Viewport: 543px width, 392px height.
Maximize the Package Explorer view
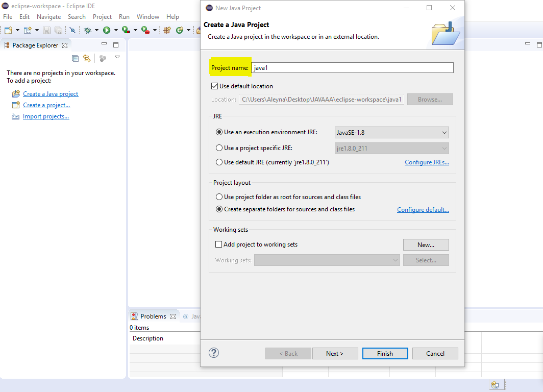click(x=116, y=45)
